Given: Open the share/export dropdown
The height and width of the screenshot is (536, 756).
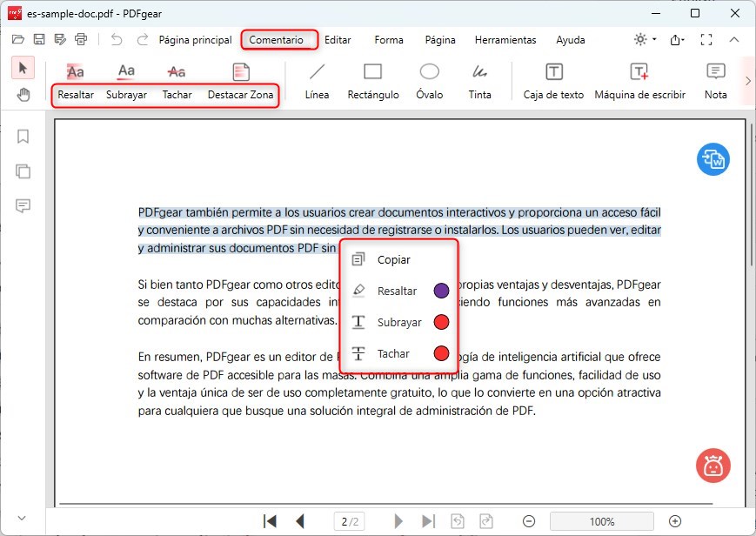Looking at the screenshot, I should click(677, 39).
